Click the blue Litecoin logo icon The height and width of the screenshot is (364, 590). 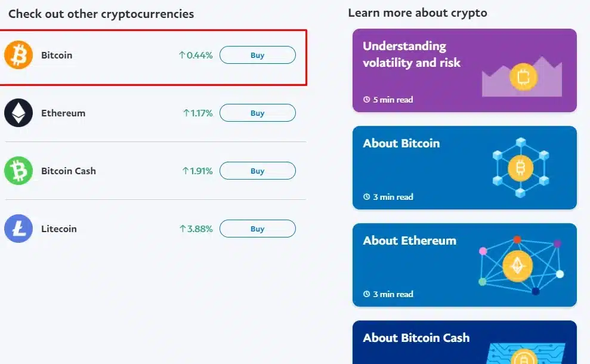(x=18, y=229)
